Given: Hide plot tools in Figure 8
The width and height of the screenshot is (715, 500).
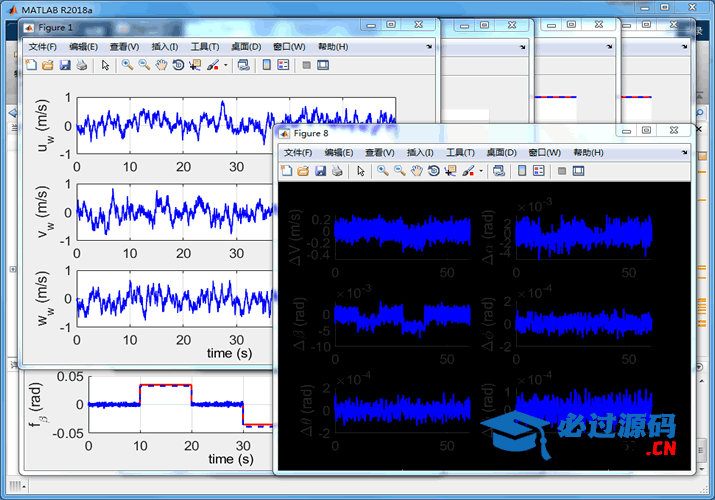Looking at the screenshot, I should [562, 171].
